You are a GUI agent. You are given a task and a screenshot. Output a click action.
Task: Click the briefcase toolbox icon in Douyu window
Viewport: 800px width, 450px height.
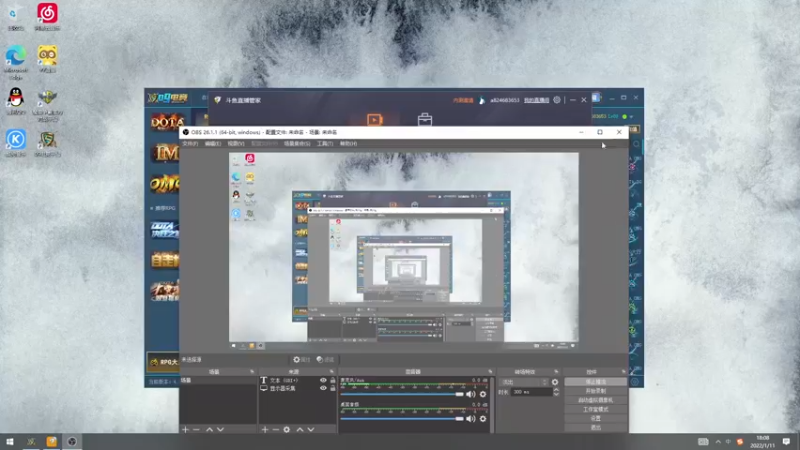pyautogui.click(x=424, y=120)
